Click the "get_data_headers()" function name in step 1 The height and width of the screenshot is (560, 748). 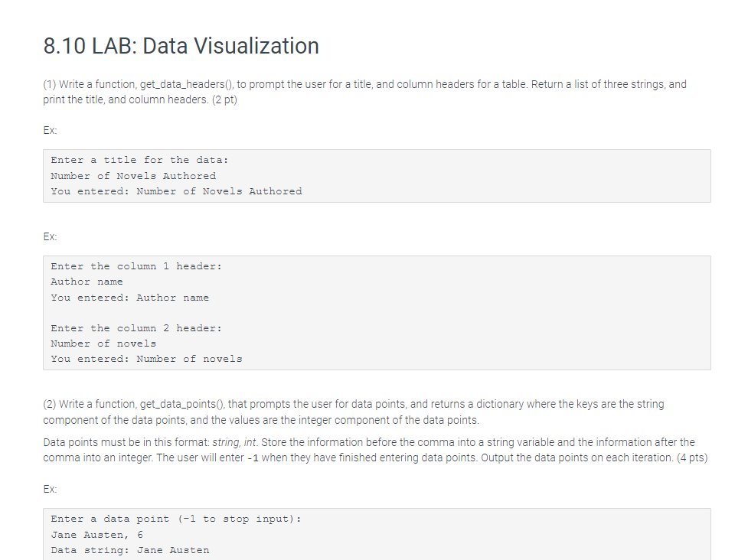click(x=187, y=84)
